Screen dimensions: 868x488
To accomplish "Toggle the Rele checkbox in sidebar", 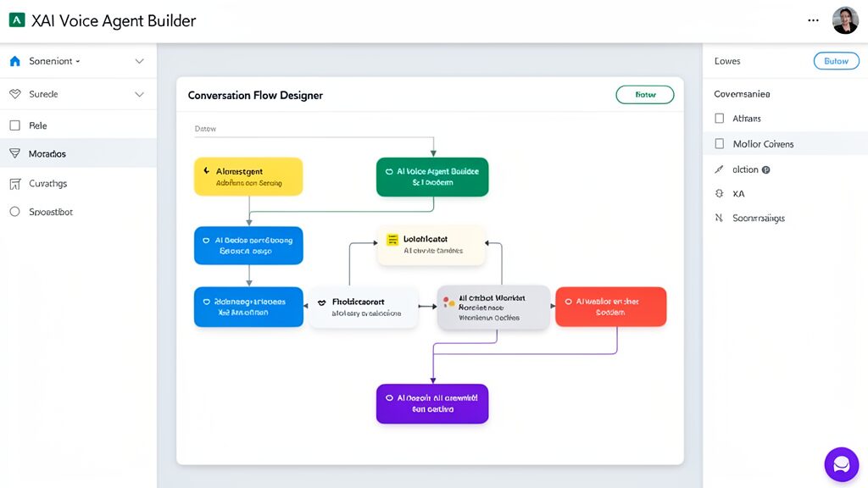I will pos(15,125).
